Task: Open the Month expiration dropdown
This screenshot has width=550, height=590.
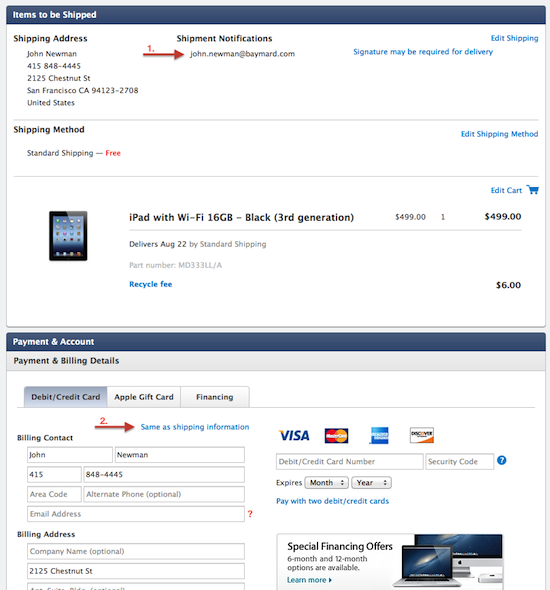Action: point(327,483)
